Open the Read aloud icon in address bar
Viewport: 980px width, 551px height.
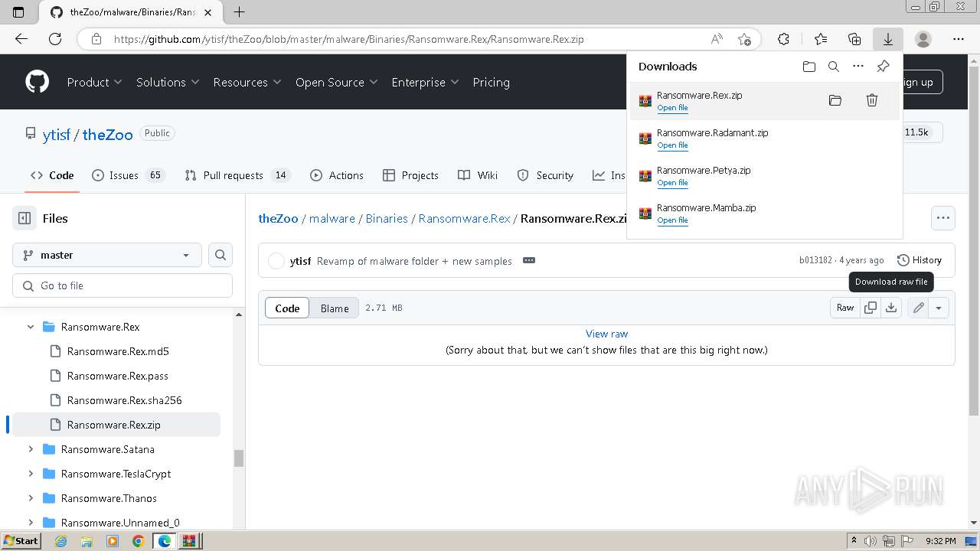[717, 39]
